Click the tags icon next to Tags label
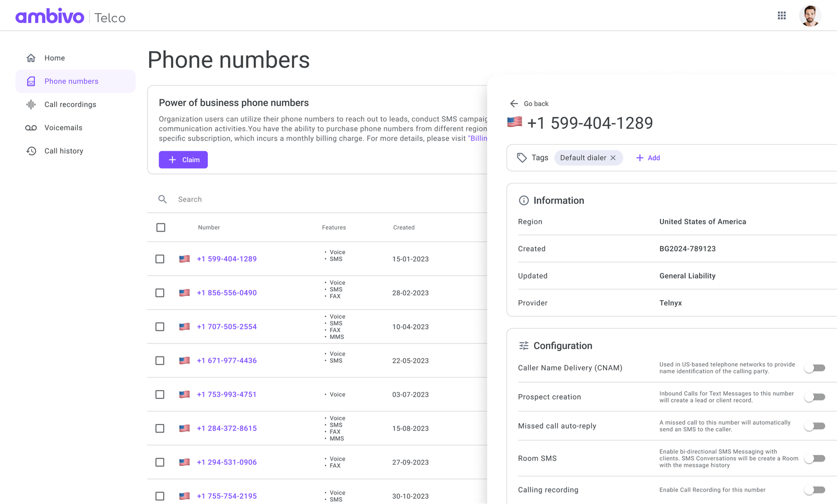Image resolution: width=837 pixels, height=504 pixels. [521, 157]
